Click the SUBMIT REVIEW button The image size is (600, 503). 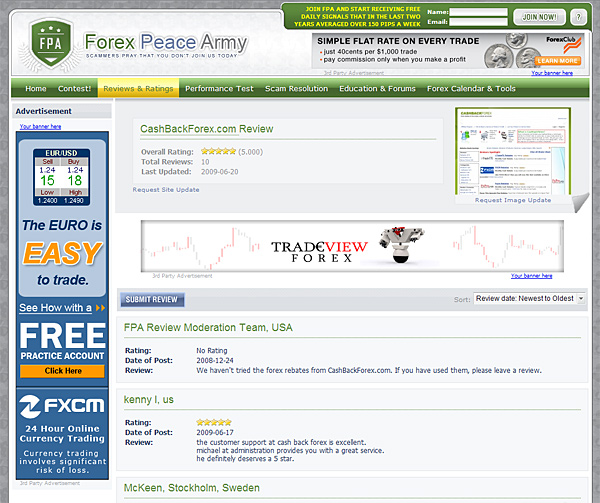(x=152, y=300)
